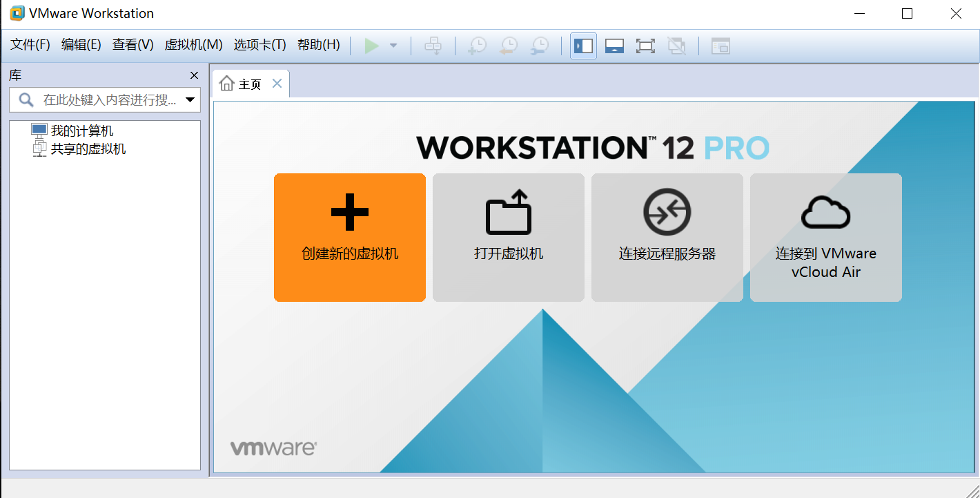Open the 虚拟机(M) menu

coord(193,45)
